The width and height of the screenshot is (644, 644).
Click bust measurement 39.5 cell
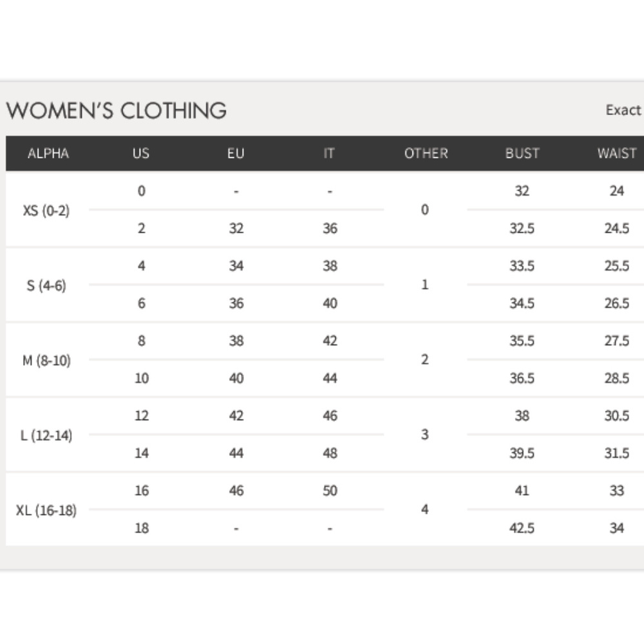[522, 453]
